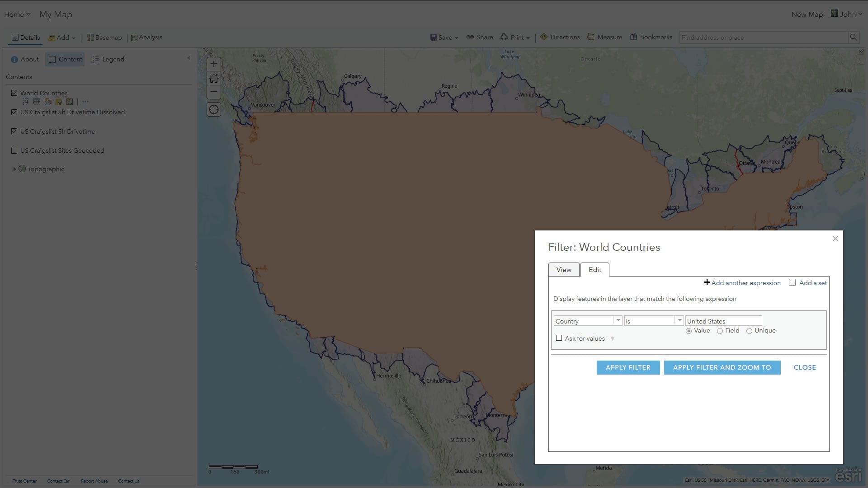Open the Country field dropdown

click(618, 320)
